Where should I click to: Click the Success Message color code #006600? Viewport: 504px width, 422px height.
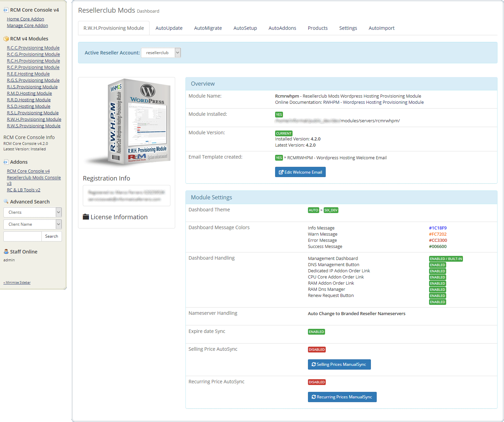point(438,247)
